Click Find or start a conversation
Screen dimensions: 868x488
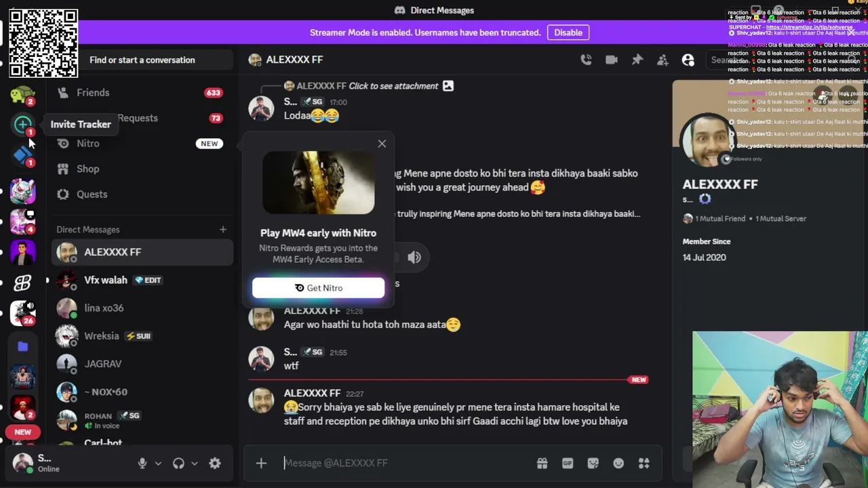[x=142, y=60]
